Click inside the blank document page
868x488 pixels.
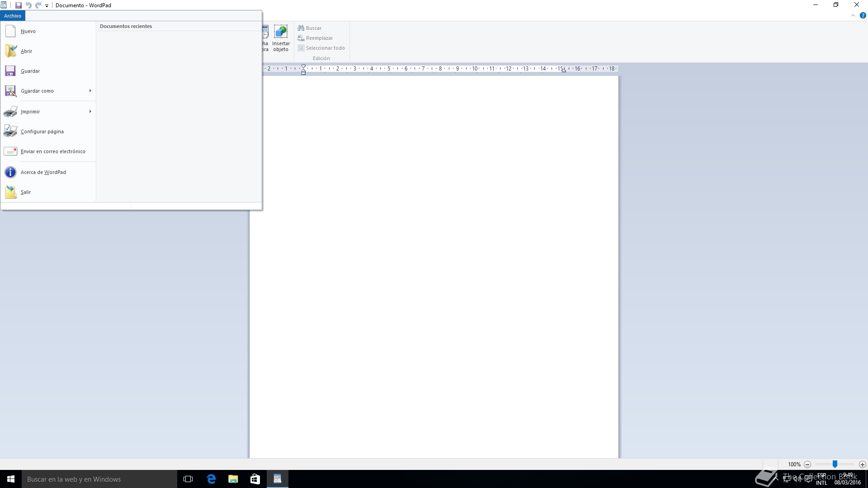tap(434, 267)
